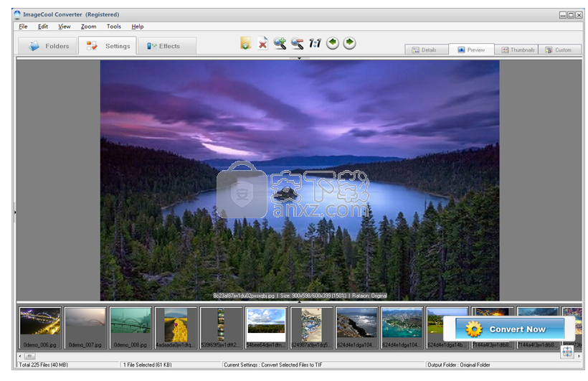Go to the previous image with the left arrow
Viewport: 588px width, 381px height.
click(333, 43)
